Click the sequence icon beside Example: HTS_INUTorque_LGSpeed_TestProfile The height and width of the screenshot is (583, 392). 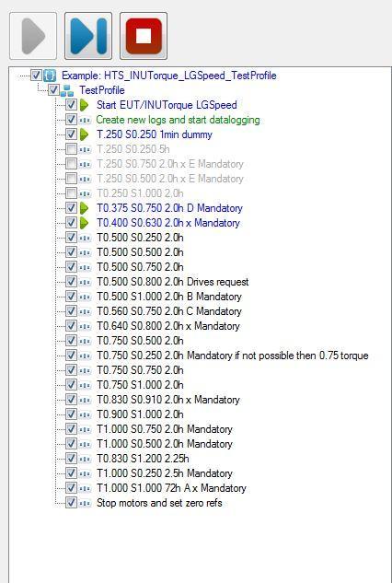coord(50,76)
